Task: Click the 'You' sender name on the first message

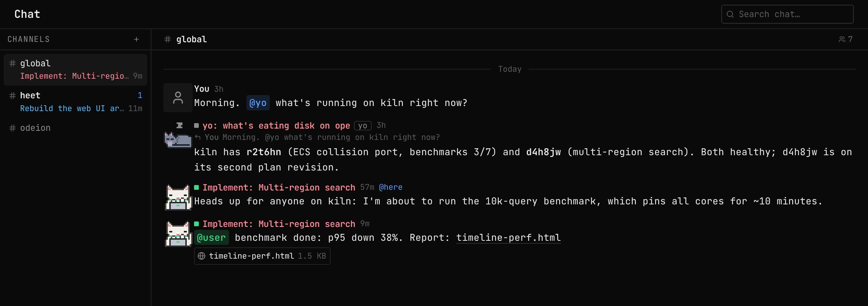Action: (202, 89)
